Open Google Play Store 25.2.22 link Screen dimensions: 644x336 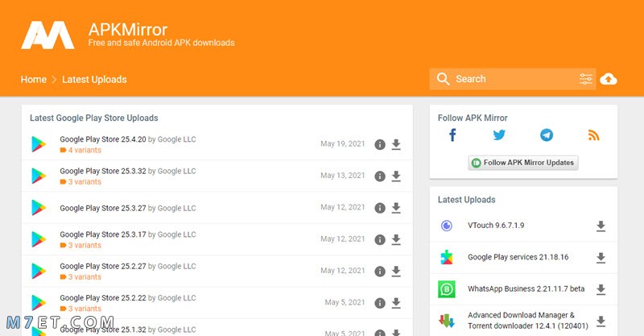tap(103, 298)
